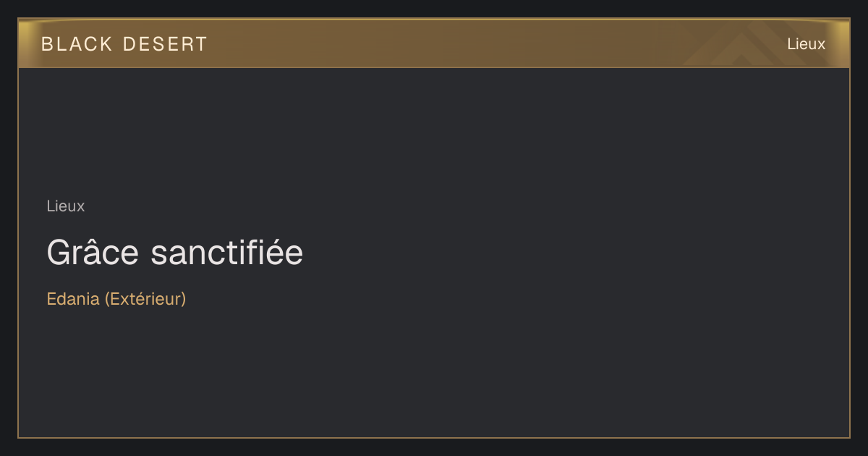Click the word BLACK in the logo
The image size is (868, 456).
point(77,44)
